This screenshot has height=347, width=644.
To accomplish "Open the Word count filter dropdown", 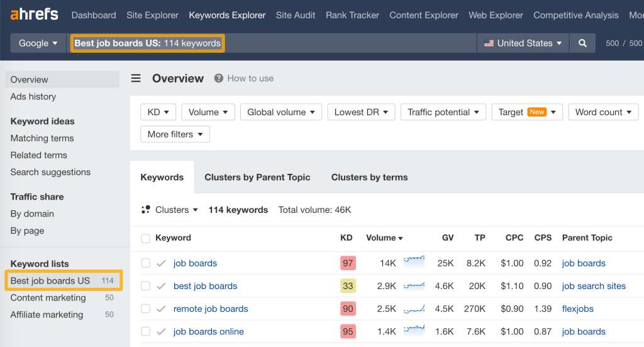I will tap(603, 112).
